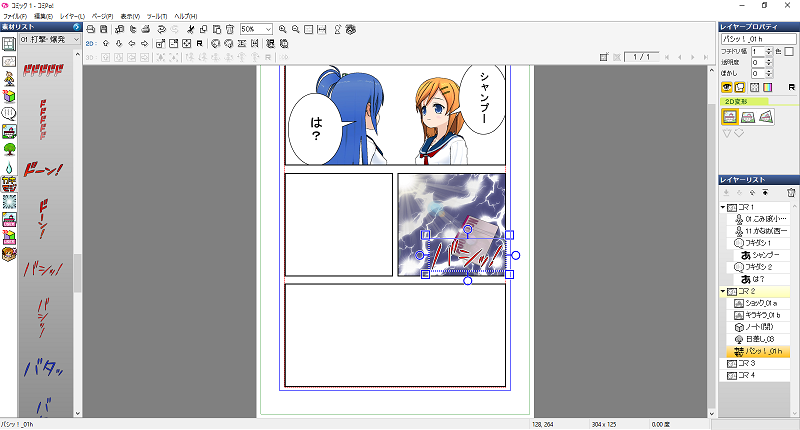Image resolution: width=800 pixels, height=430 pixels.
Task: Toggle the checkered pattern button in layer properties
Action: (x=755, y=87)
